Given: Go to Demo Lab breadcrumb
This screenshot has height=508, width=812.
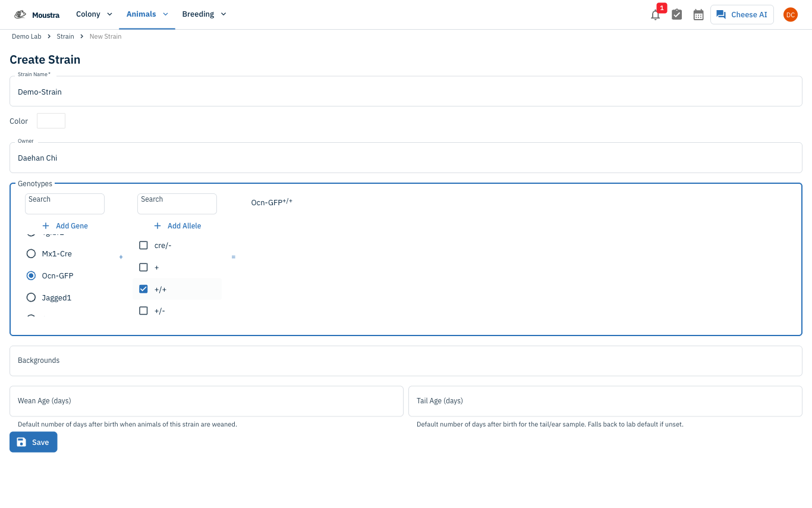Looking at the screenshot, I should click(x=27, y=36).
